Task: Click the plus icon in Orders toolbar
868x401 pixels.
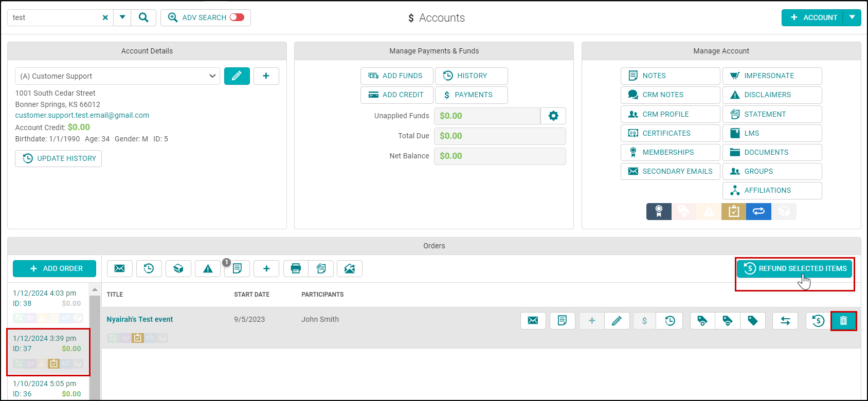Action: click(x=266, y=268)
